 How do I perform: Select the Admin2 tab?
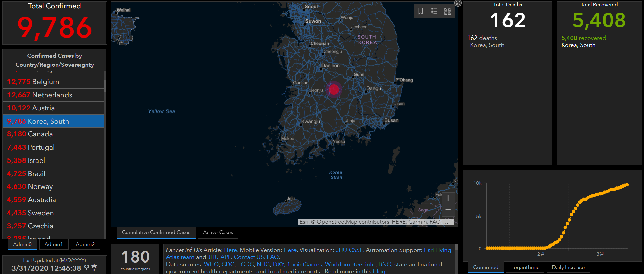[x=85, y=244]
